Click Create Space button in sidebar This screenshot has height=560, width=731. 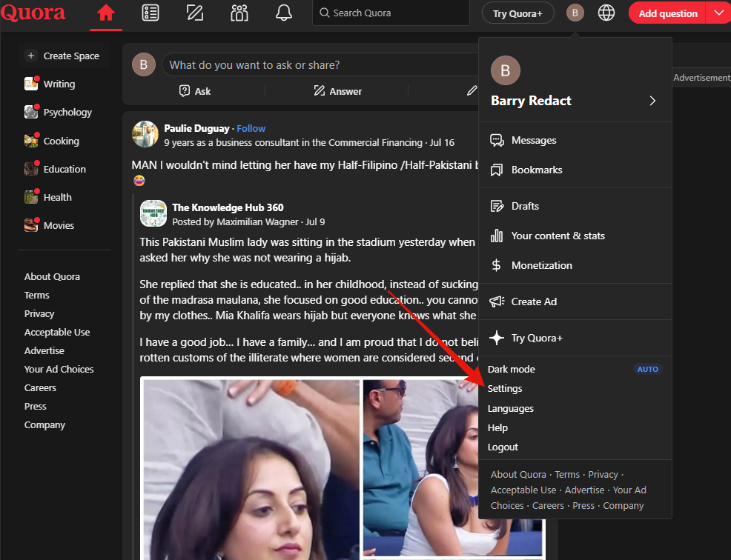click(64, 56)
